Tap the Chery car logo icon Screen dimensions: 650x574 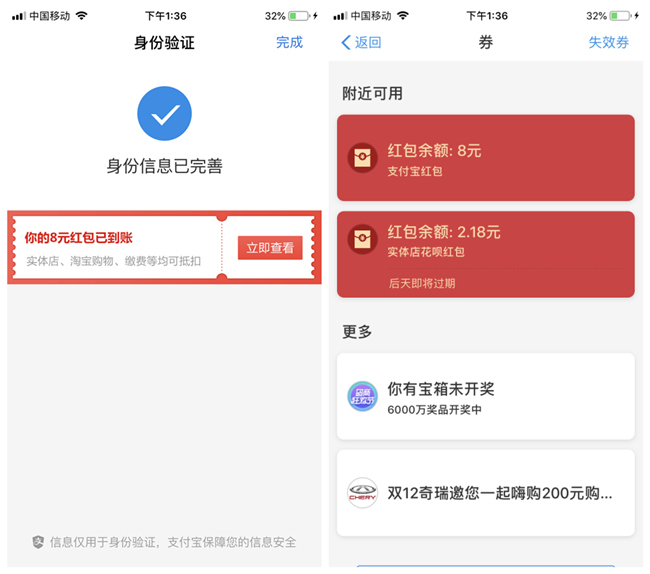coord(362,492)
